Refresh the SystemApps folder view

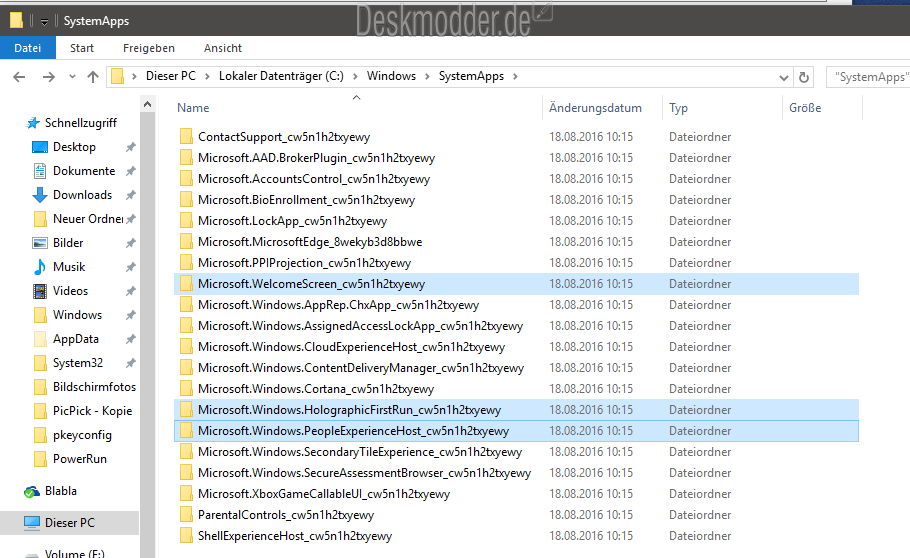(x=804, y=77)
